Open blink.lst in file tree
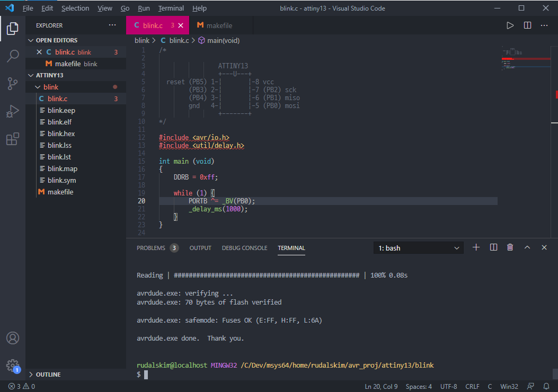558x392 pixels. click(x=76, y=157)
